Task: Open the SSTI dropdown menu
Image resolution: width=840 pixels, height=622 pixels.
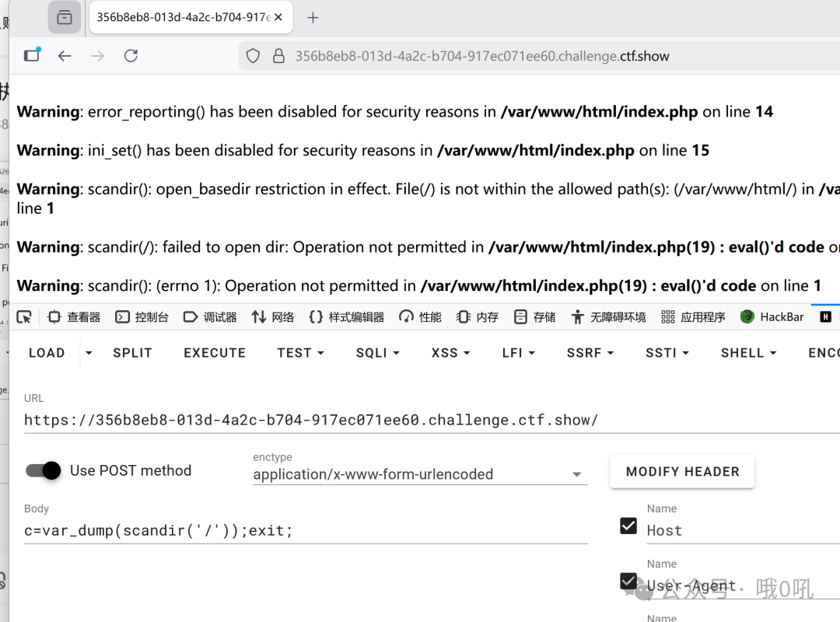Action: [667, 353]
